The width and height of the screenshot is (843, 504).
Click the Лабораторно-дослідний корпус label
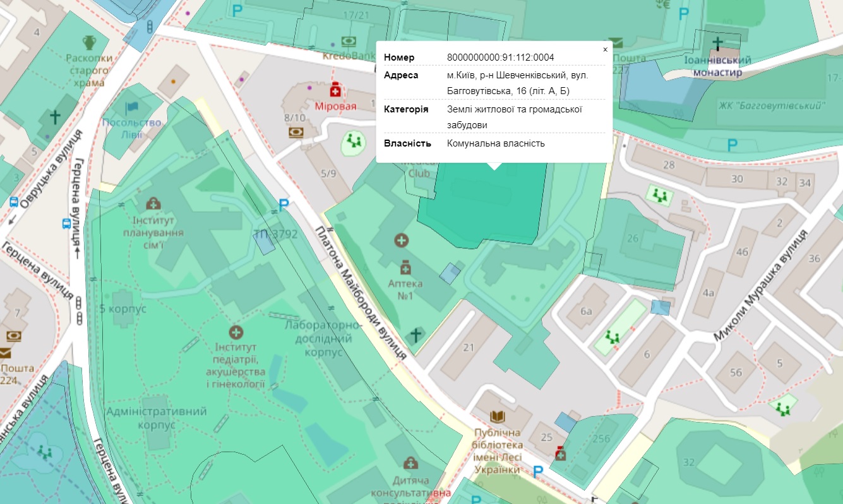(x=323, y=339)
